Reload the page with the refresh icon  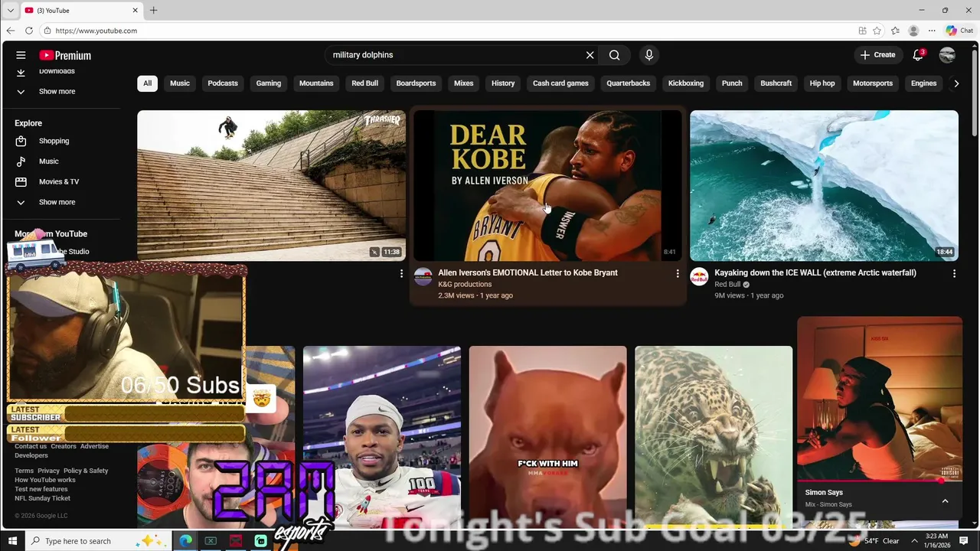(29, 31)
